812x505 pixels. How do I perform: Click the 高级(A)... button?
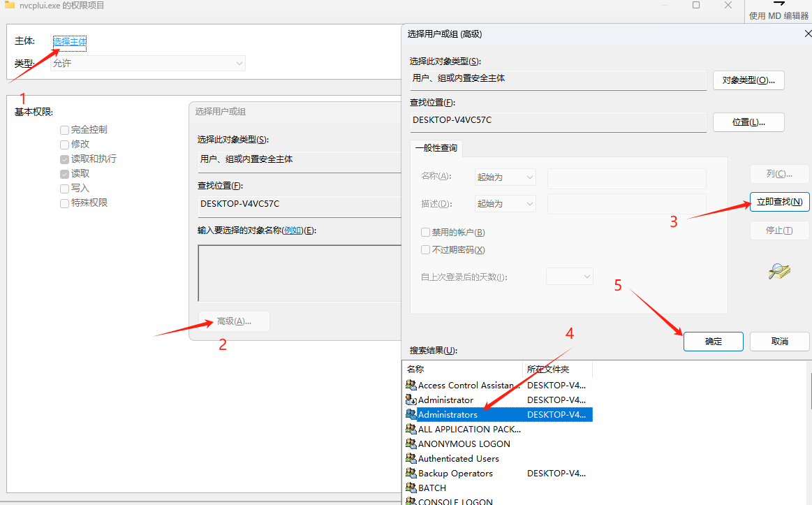[234, 321]
